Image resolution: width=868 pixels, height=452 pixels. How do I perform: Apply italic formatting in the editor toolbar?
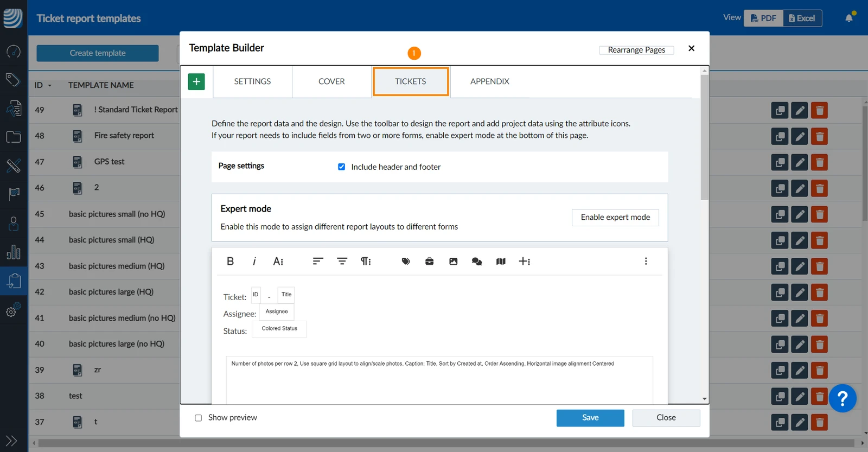pos(254,261)
